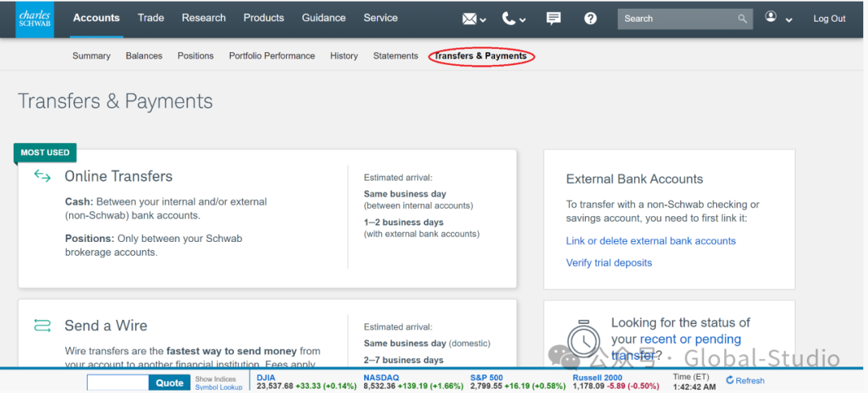Expand the profile dropdown chevron
868x393 pixels.
[789, 20]
